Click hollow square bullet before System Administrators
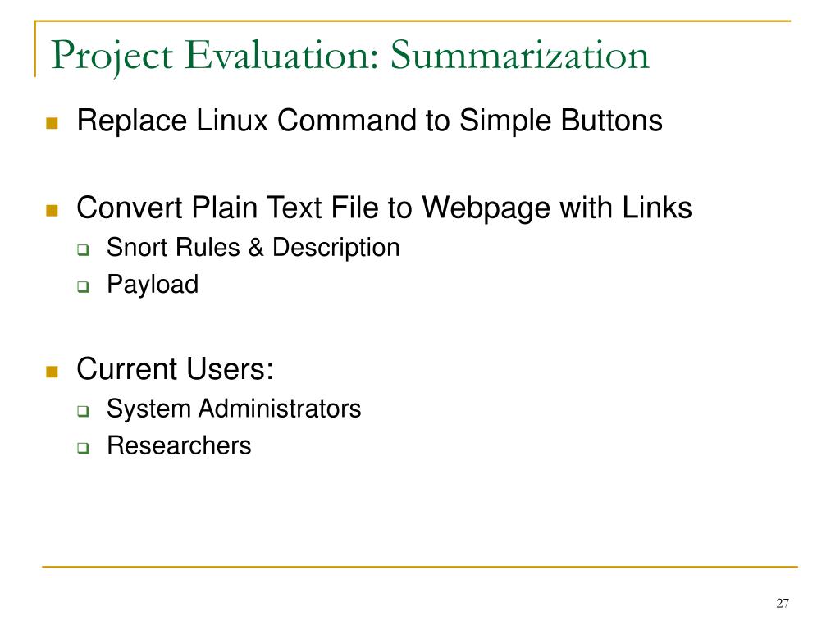The height and width of the screenshot is (630, 840). [83, 411]
